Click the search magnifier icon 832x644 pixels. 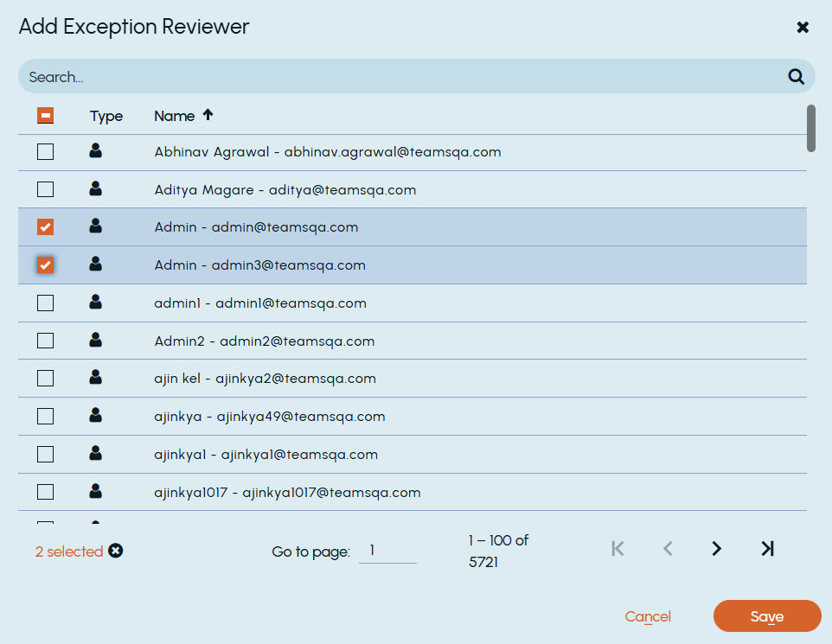tap(796, 76)
